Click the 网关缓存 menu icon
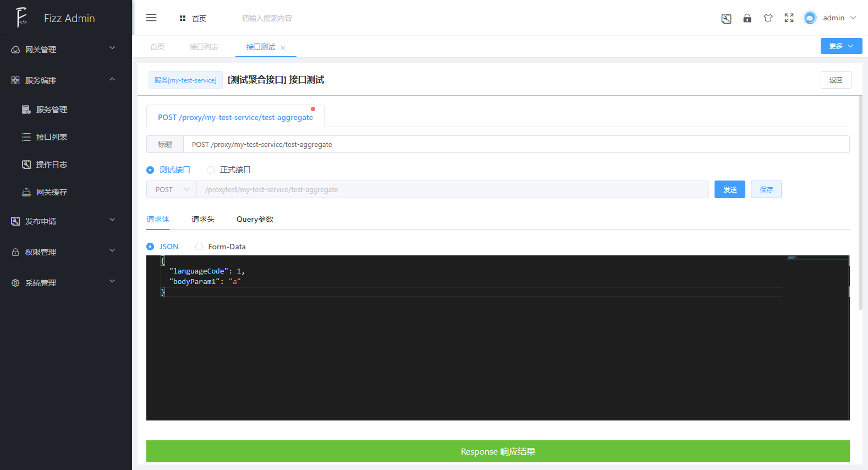The width and height of the screenshot is (868, 470). coord(26,192)
